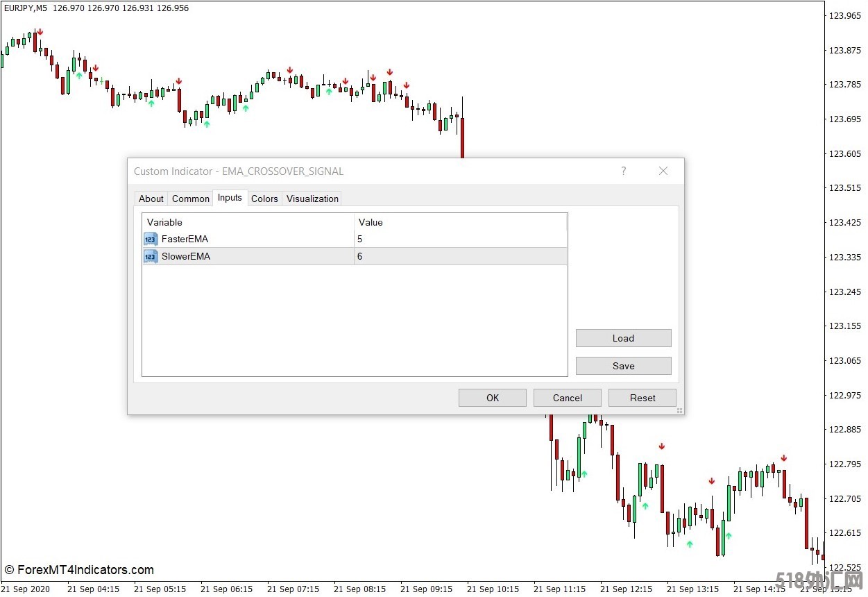Click the first red sell arrow at top left
This screenshot has height=597, width=868.
point(40,32)
